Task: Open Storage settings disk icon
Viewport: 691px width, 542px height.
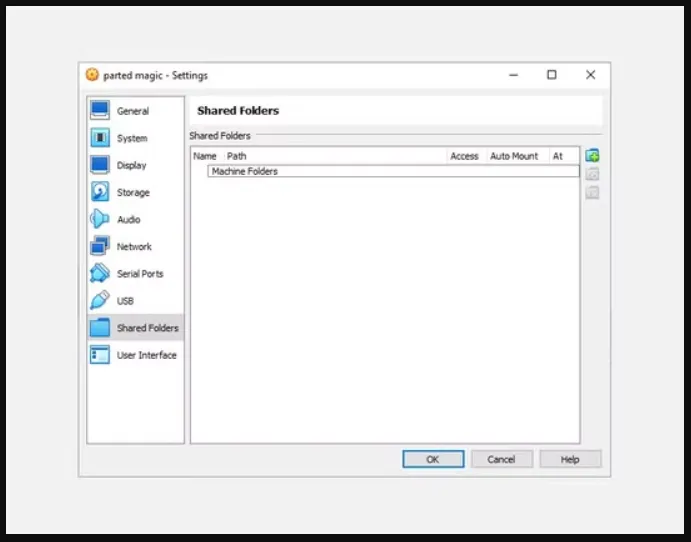Action: pyautogui.click(x=100, y=192)
